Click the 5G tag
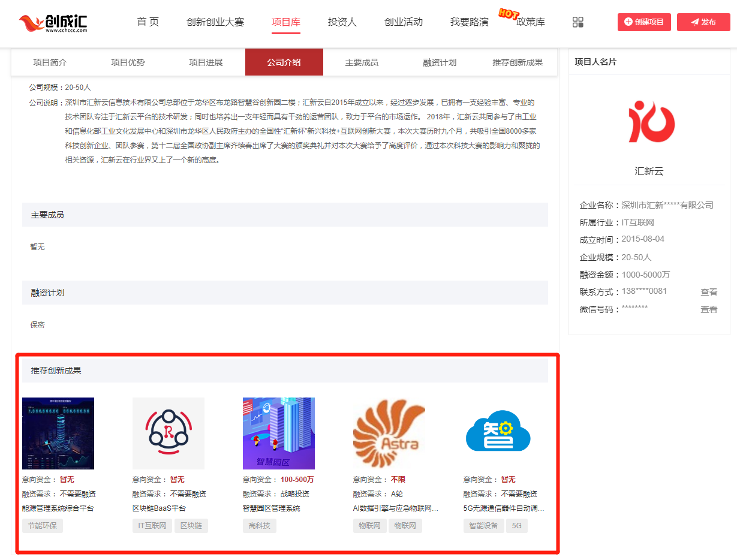 click(517, 526)
